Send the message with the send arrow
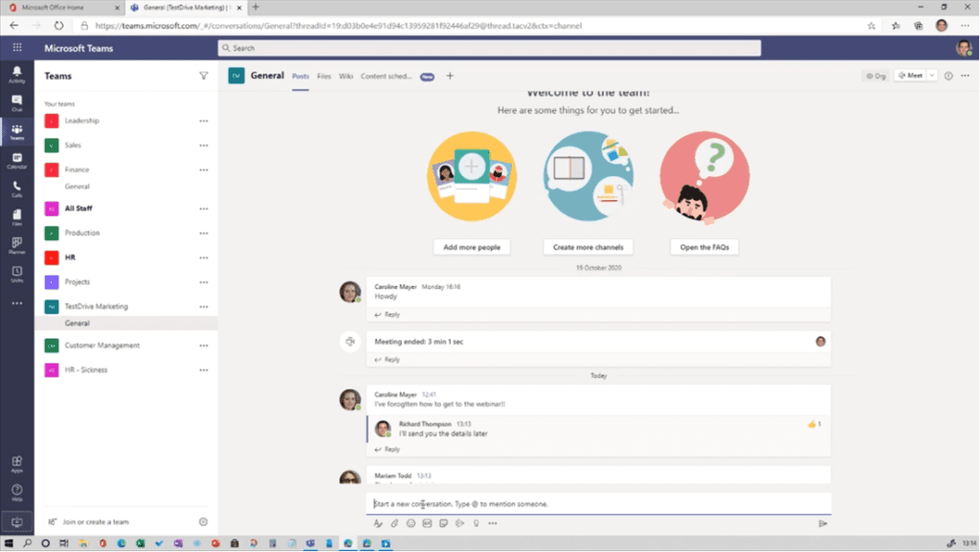Image resolution: width=980 pixels, height=552 pixels. [821, 523]
